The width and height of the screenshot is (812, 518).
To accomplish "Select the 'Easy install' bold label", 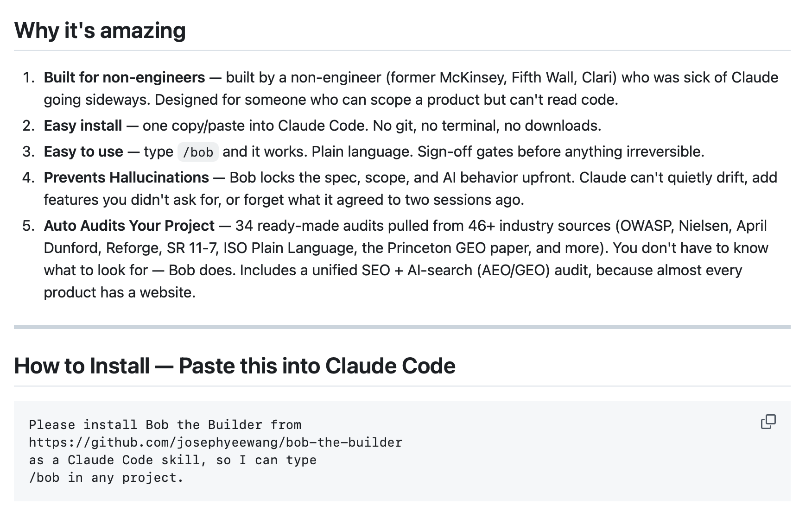I will [x=83, y=126].
